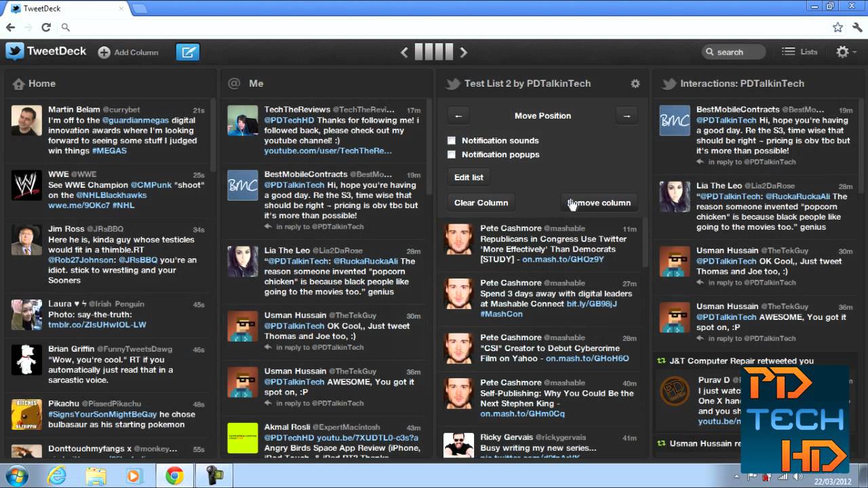Open the WWE logo avatar
This screenshot has width=868, height=488.
(x=26, y=184)
